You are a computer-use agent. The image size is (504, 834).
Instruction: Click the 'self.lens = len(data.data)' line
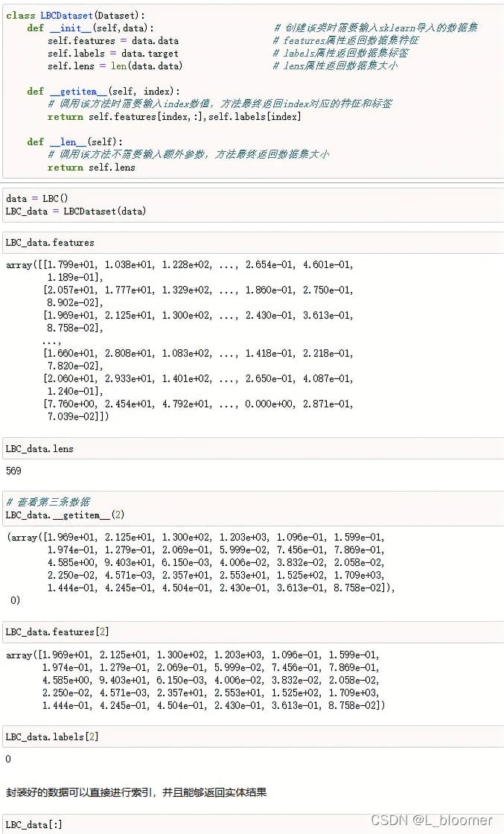pyautogui.click(x=115, y=66)
